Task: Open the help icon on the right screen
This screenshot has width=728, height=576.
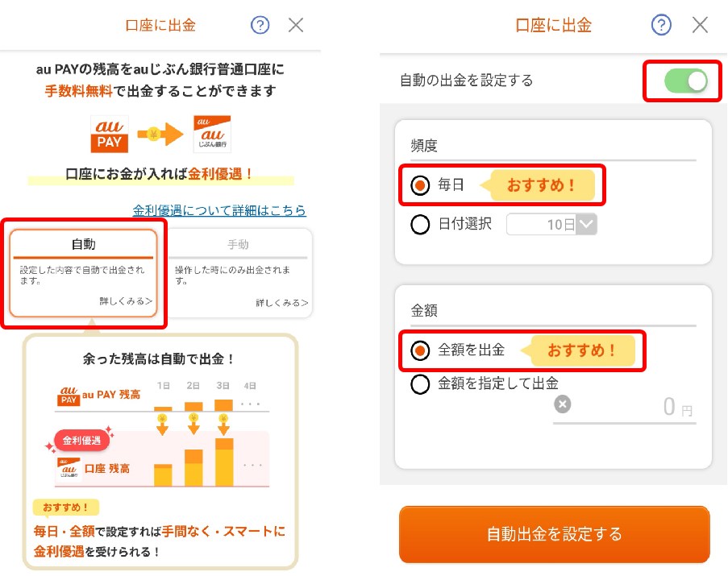Action: click(661, 25)
